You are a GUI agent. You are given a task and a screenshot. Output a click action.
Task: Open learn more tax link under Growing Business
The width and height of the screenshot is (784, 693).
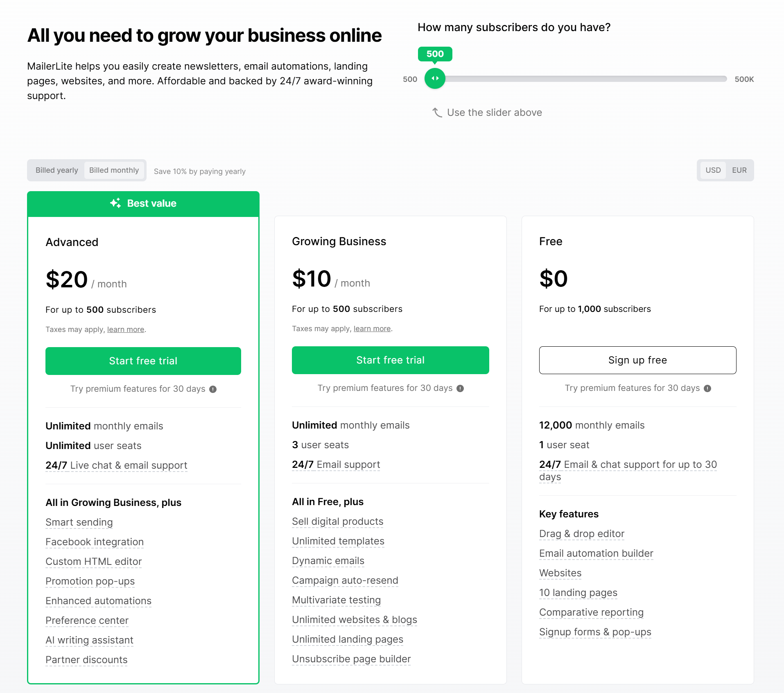[372, 329]
